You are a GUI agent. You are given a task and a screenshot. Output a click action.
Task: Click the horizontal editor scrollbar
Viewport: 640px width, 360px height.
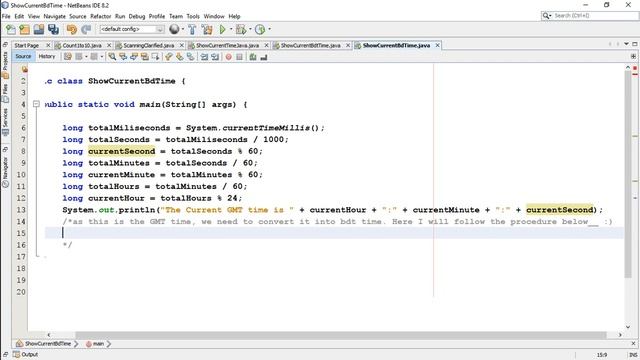(x=341, y=335)
